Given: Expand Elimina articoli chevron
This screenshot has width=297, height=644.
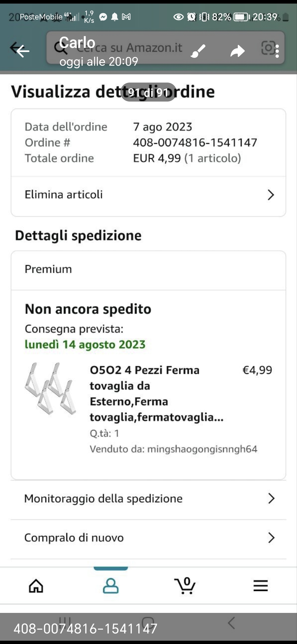Looking at the screenshot, I should [271, 195].
